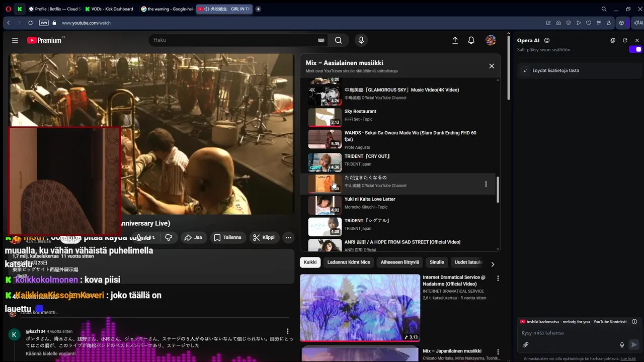
Task: Open YouTube account avatar menu
Action: pyautogui.click(x=491, y=40)
